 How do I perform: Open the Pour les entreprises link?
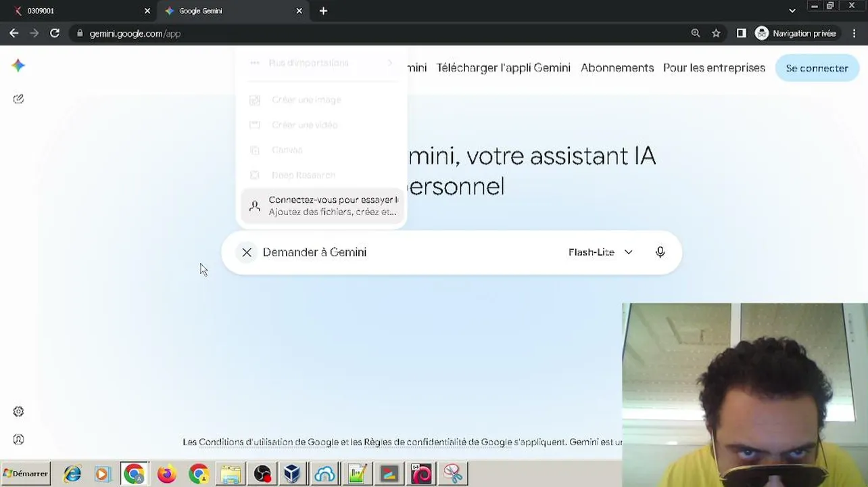pos(714,68)
